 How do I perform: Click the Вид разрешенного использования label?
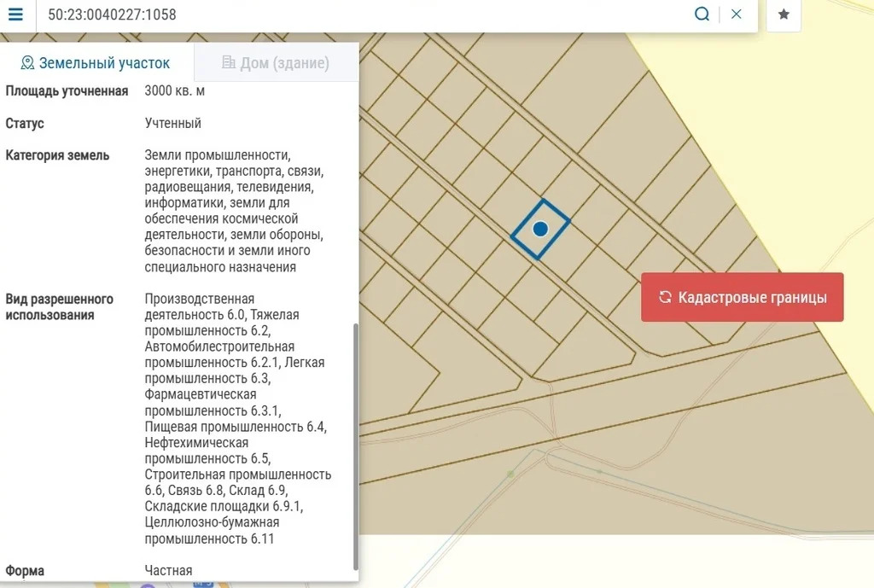tap(60, 307)
